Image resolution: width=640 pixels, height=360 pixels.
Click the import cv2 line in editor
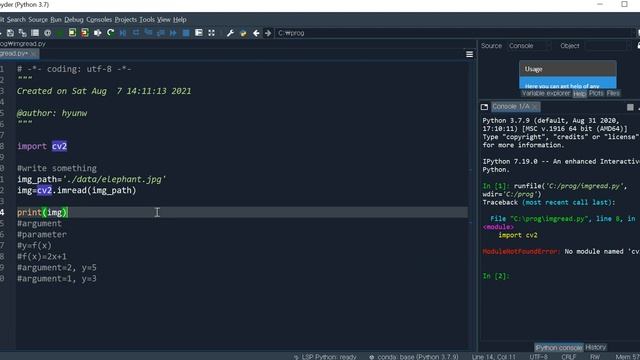pyautogui.click(x=42, y=146)
